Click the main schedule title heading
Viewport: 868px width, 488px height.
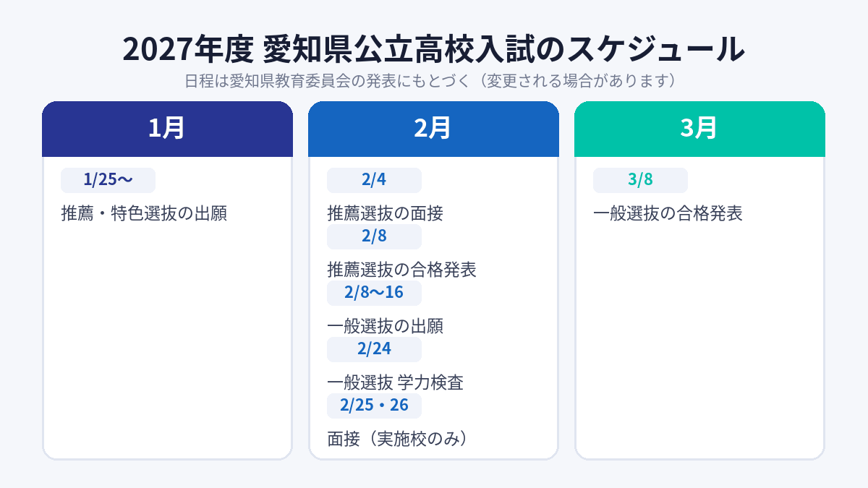point(434,49)
